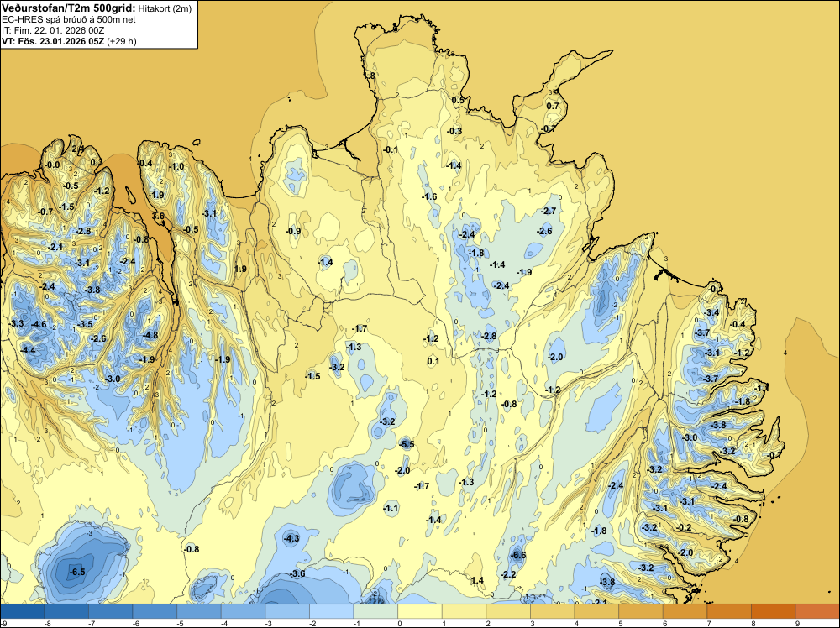Viewport: 840px width, 628px height.
Task: Pick the legend swatch between -1 and 0
Action: pos(375,611)
